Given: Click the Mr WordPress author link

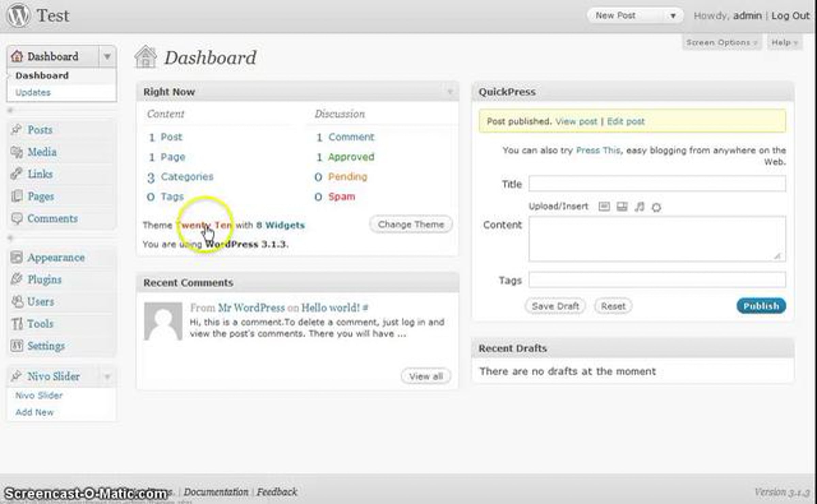Looking at the screenshot, I should pos(251,308).
